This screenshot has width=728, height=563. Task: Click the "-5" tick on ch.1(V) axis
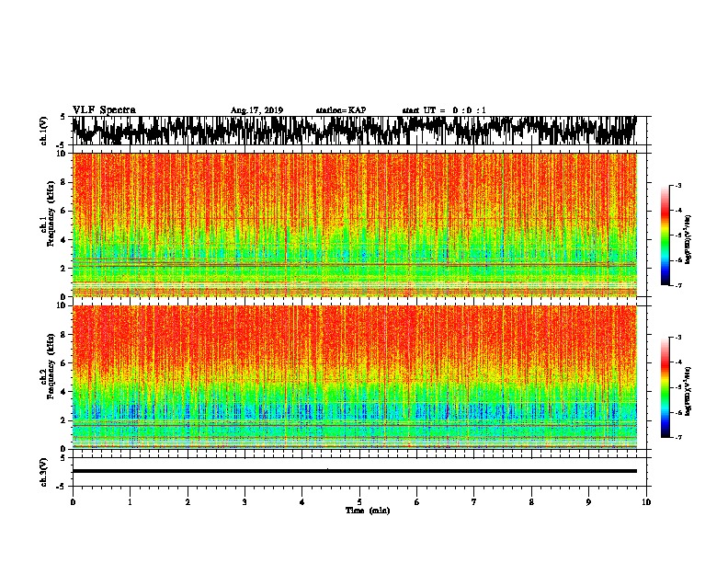click(62, 145)
